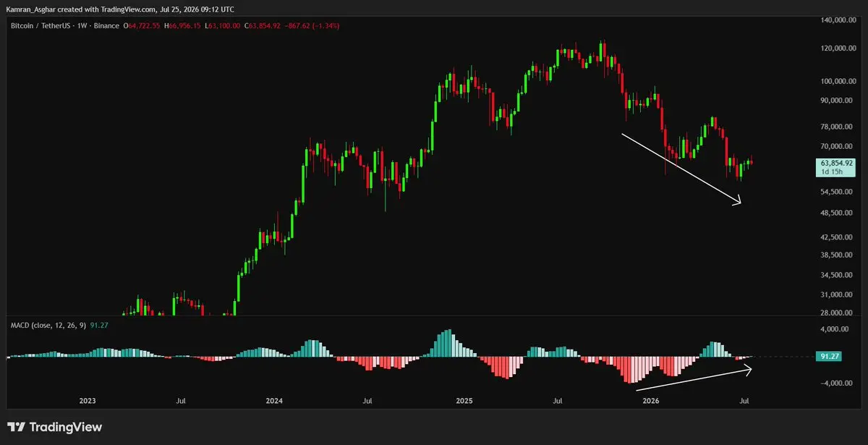Click the 2025 time axis label

click(x=464, y=400)
